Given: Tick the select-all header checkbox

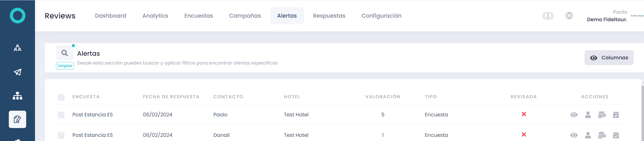Looking at the screenshot, I should click(61, 97).
